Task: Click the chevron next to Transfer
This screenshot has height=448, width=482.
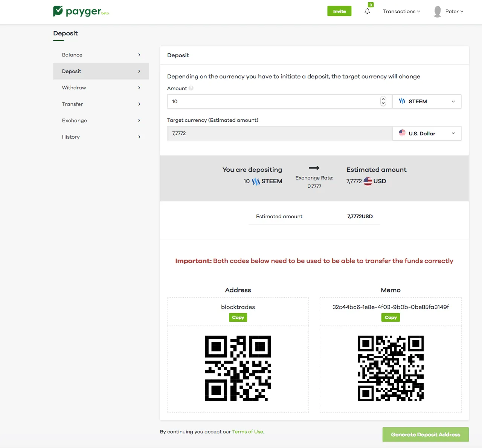Action: click(139, 104)
